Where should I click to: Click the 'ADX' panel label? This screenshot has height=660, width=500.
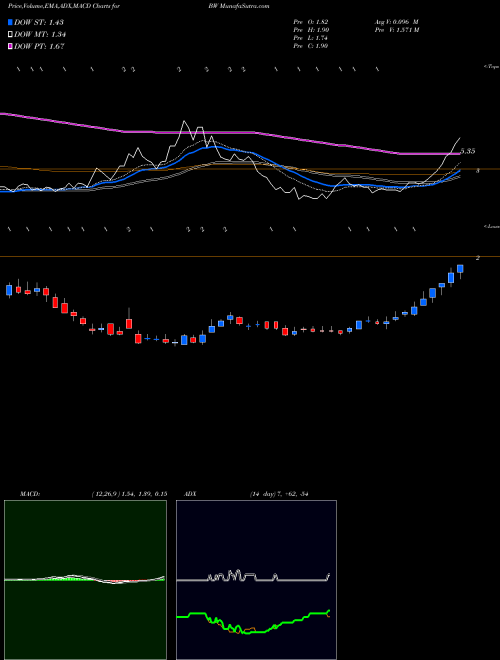click(x=190, y=494)
